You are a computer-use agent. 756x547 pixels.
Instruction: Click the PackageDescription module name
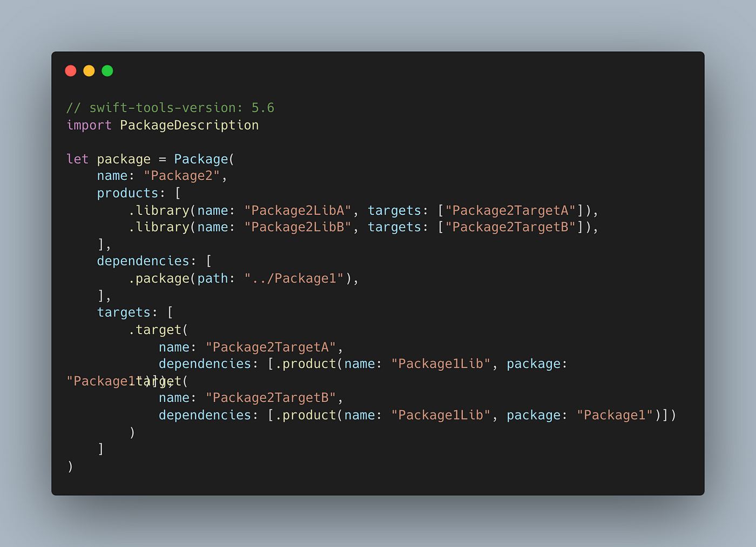coord(189,125)
